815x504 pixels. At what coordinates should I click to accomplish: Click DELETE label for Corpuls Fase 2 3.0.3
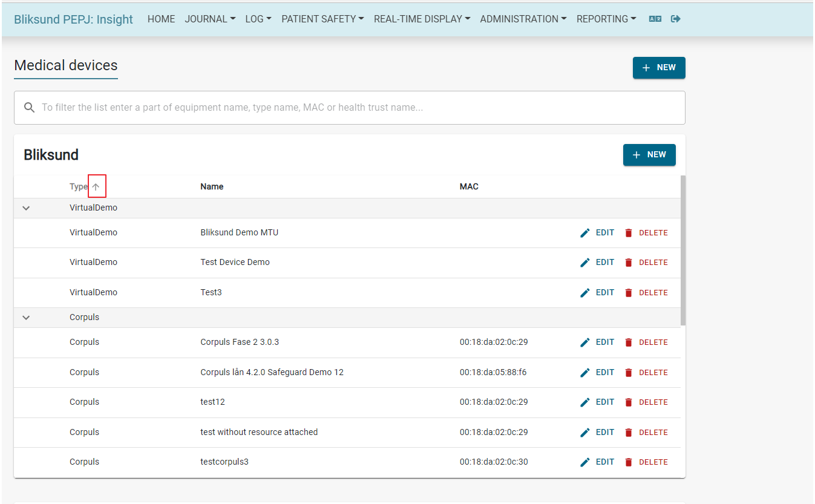(x=653, y=342)
